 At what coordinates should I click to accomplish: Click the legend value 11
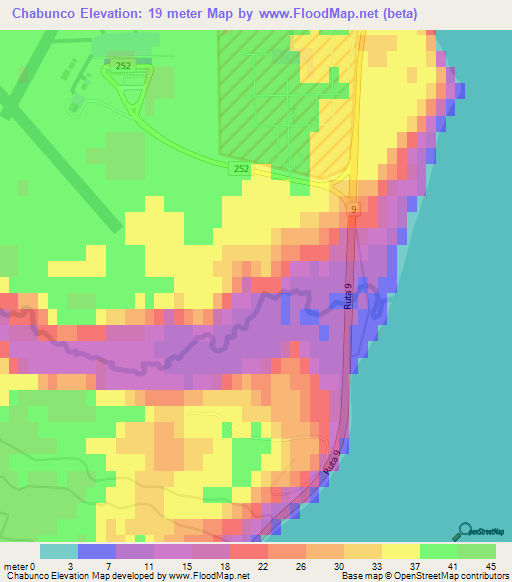point(149,567)
